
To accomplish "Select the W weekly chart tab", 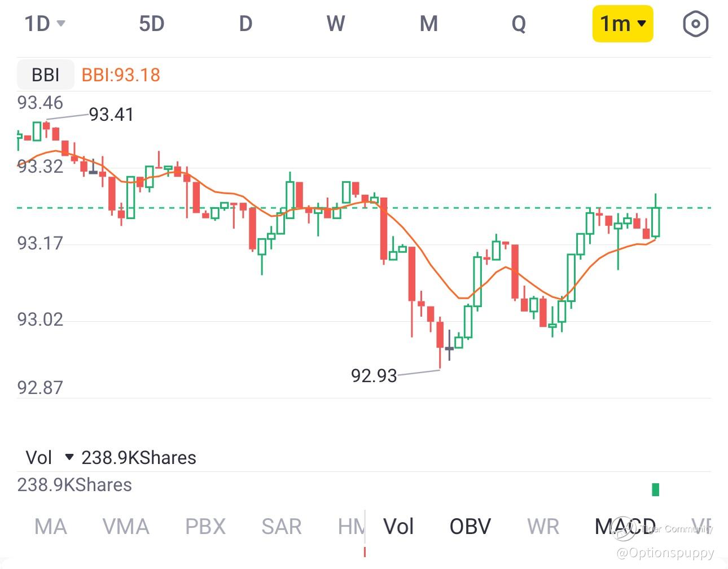I will 336,24.
